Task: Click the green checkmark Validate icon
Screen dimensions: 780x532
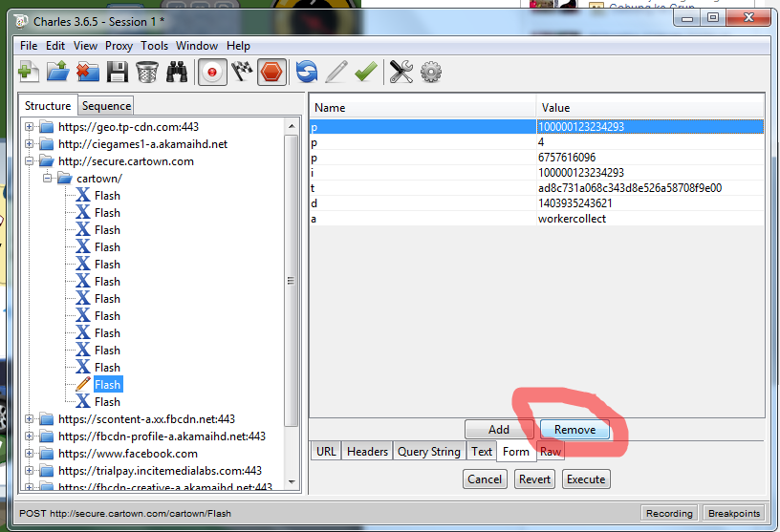Action: tap(366, 72)
